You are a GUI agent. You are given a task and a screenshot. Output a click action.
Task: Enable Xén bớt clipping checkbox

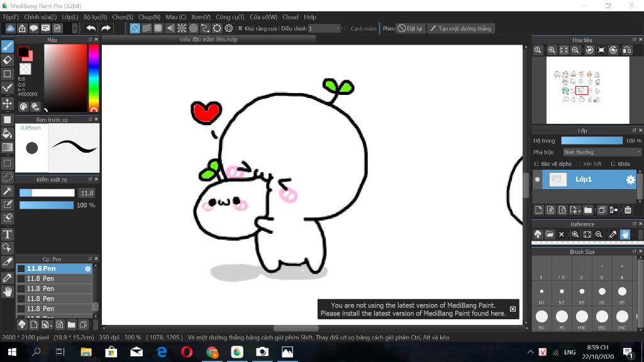click(579, 164)
